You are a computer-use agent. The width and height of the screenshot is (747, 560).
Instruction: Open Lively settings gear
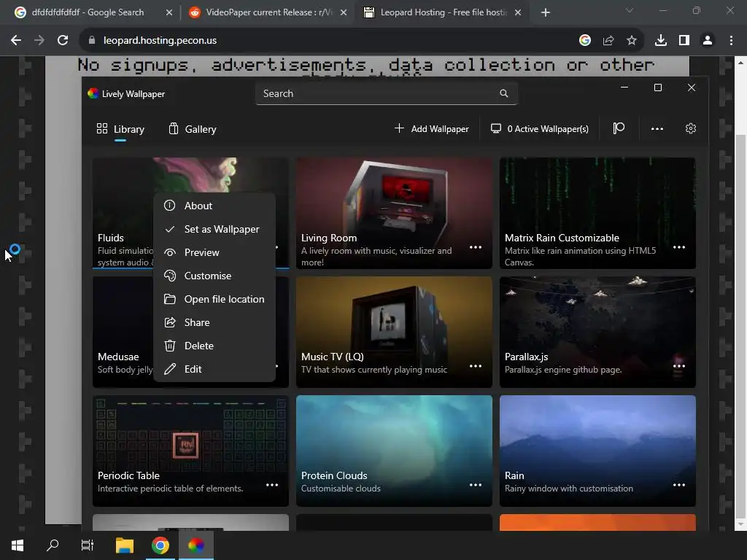click(691, 128)
